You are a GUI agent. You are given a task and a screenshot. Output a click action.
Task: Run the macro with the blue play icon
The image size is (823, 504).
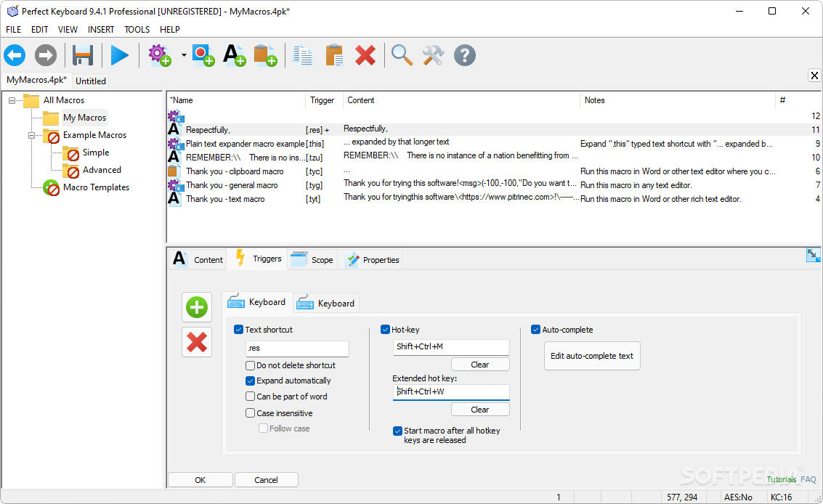pos(120,55)
